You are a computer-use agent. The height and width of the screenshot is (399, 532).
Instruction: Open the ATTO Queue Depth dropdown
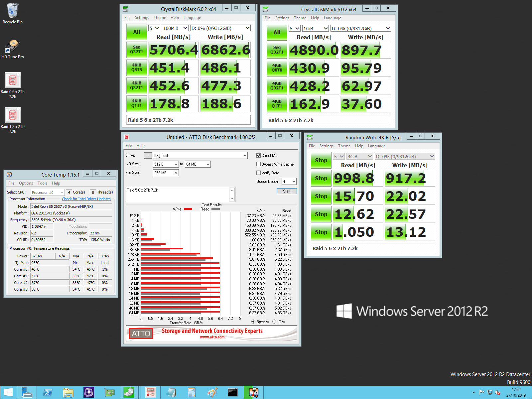289,181
